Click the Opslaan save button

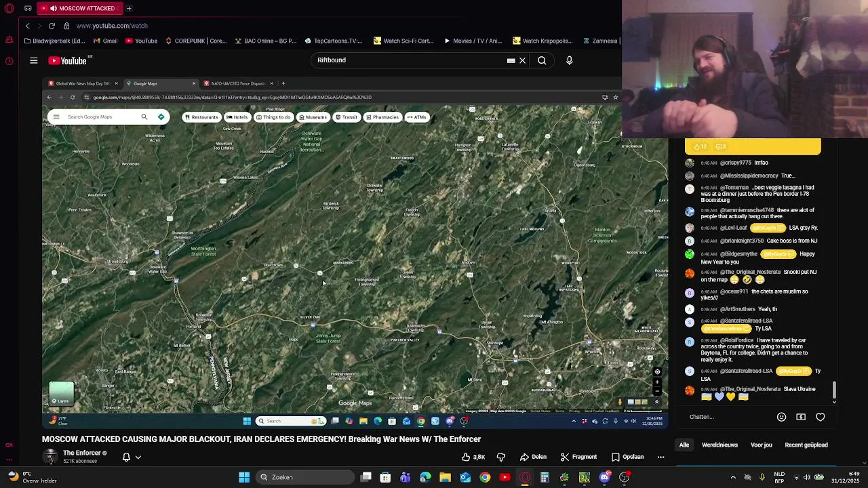click(628, 457)
